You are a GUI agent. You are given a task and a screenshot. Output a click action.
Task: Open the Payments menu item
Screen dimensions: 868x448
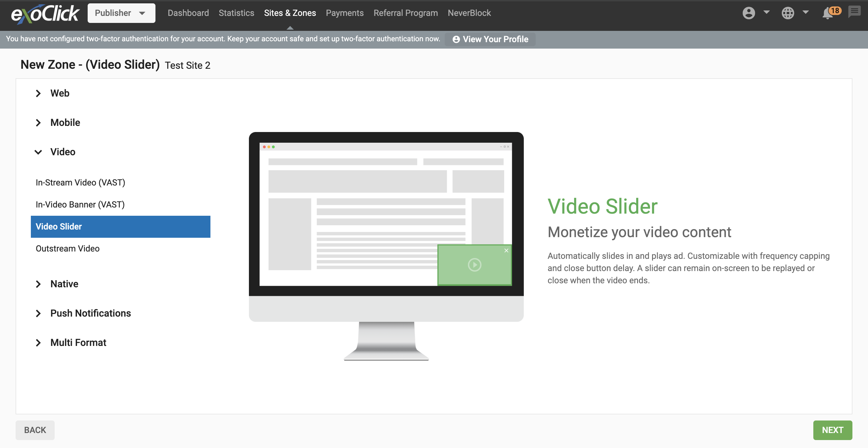[x=345, y=13]
